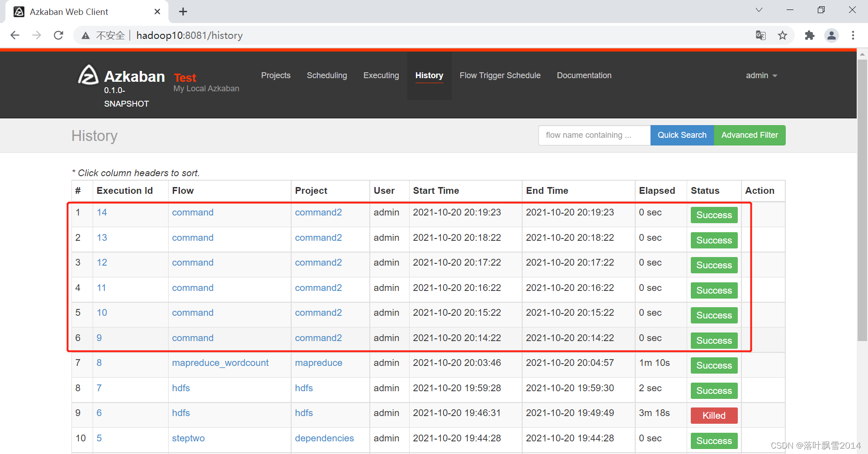
Task: Bookmark this page with the star icon
Action: tap(783, 35)
